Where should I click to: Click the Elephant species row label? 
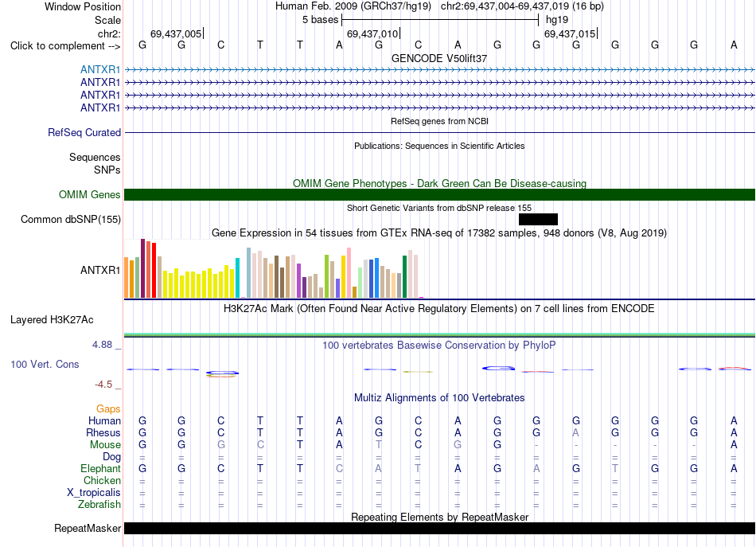point(100,468)
